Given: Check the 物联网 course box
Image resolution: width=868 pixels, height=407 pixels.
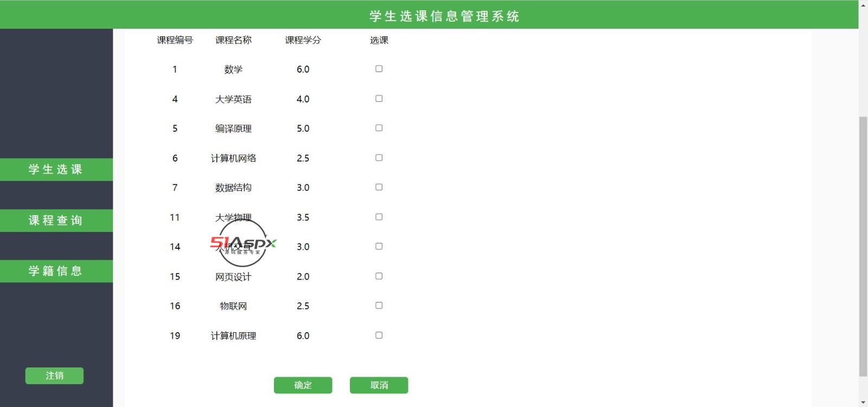Looking at the screenshot, I should (379, 305).
